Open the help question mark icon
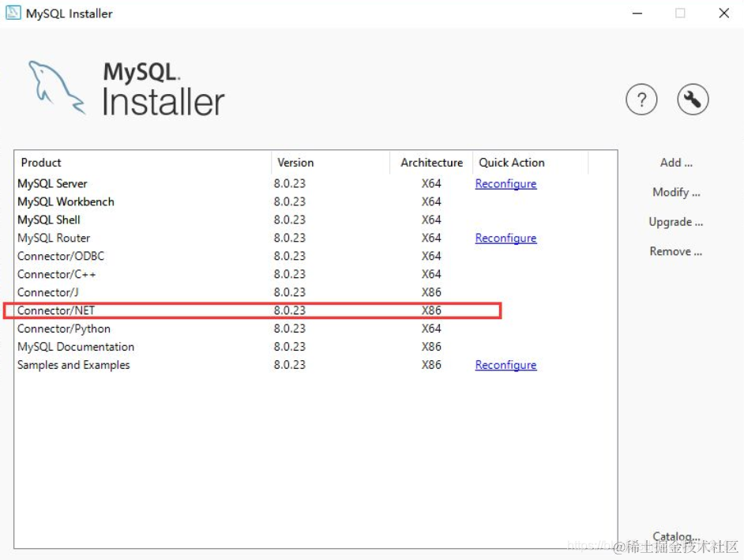 pyautogui.click(x=641, y=100)
